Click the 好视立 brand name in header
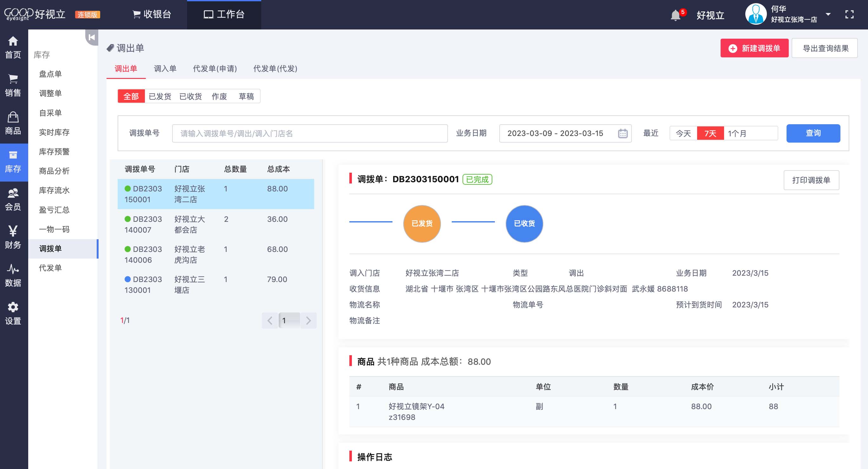The image size is (868, 469). [710, 15]
